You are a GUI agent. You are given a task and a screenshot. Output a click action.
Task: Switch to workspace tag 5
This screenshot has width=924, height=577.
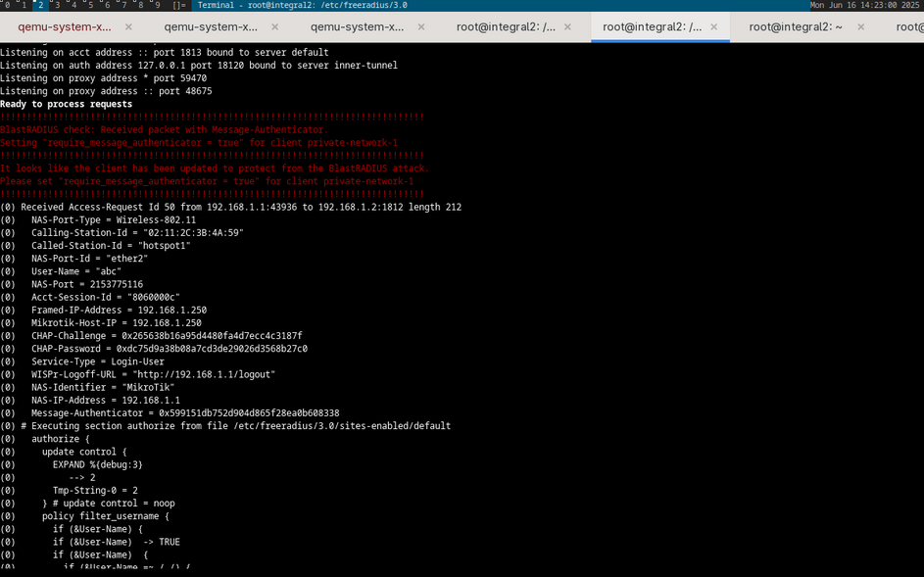[x=91, y=5]
